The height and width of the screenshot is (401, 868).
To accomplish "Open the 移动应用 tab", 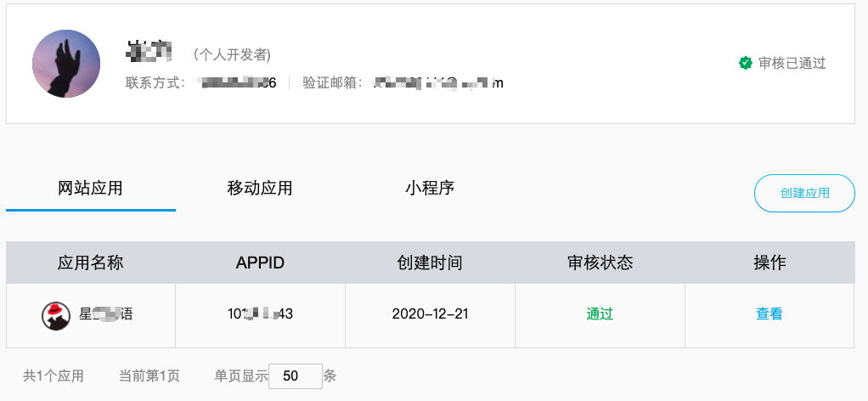I will point(260,189).
